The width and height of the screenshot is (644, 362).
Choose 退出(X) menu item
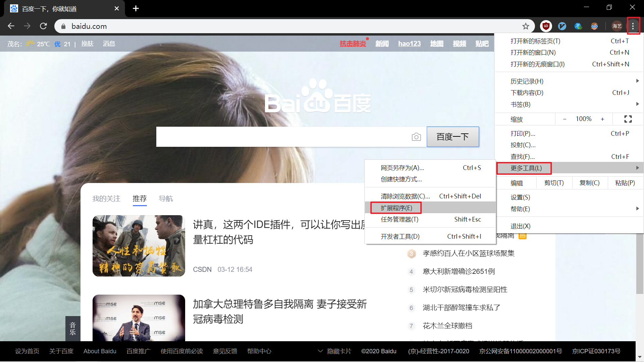[570, 226]
